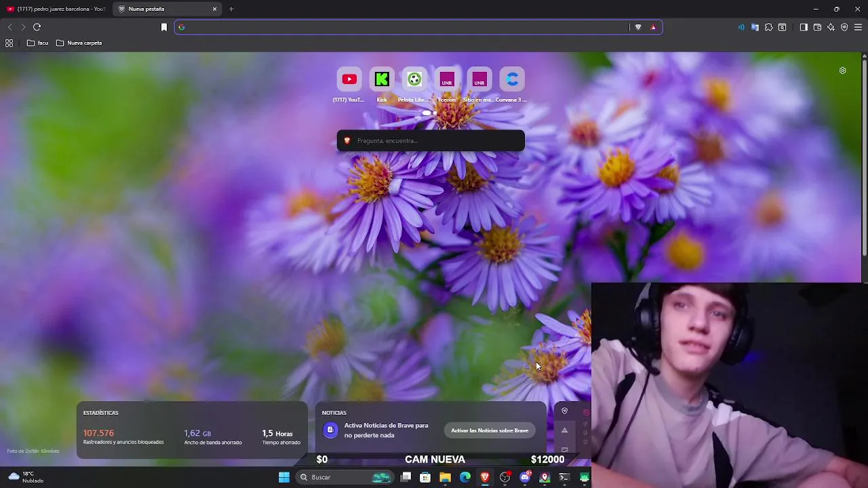Click the taskbar Buscar search box
868x488 pixels.
pos(345,477)
